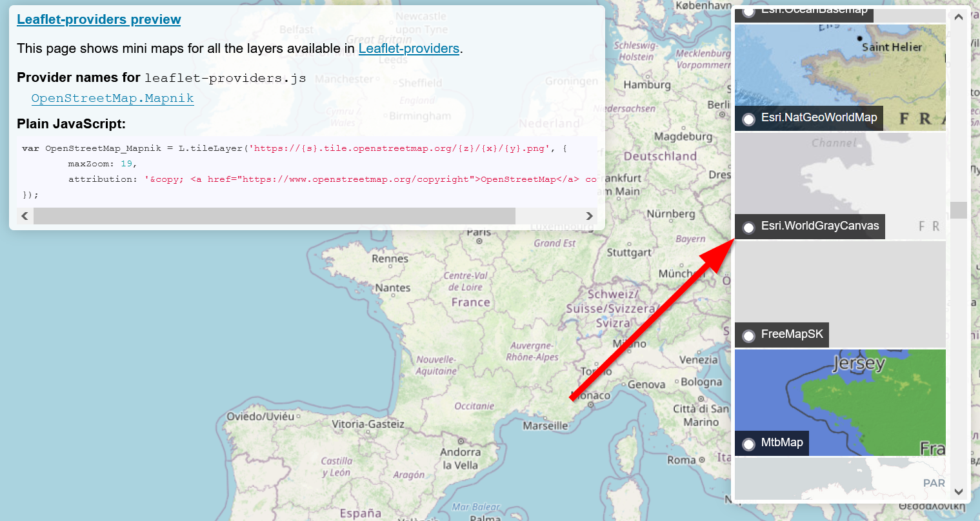The image size is (980, 521).
Task: Click the partially visible preview below MtbMap
Action: click(x=839, y=478)
